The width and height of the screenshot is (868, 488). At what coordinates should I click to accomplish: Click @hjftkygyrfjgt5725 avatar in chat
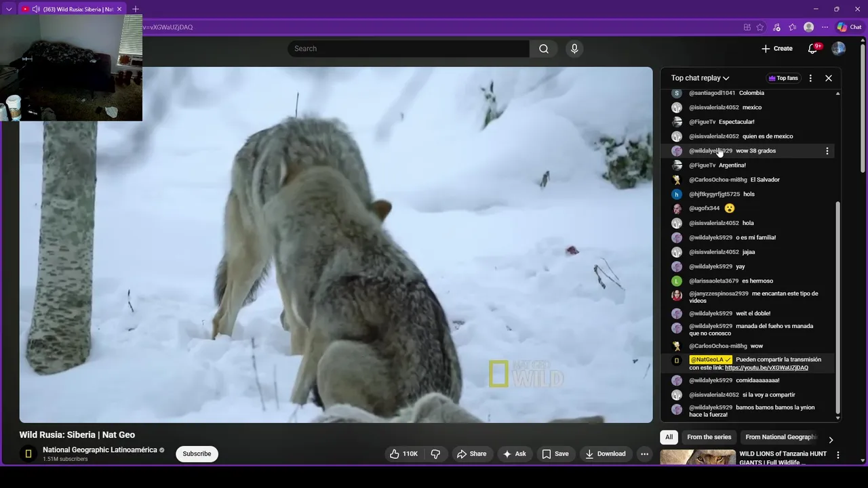[677, 195]
